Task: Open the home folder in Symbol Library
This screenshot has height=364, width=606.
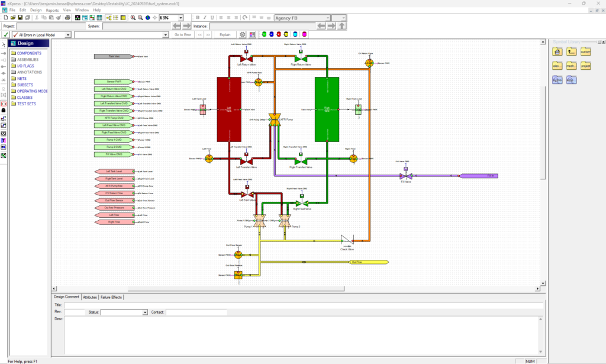Action: coord(557,51)
